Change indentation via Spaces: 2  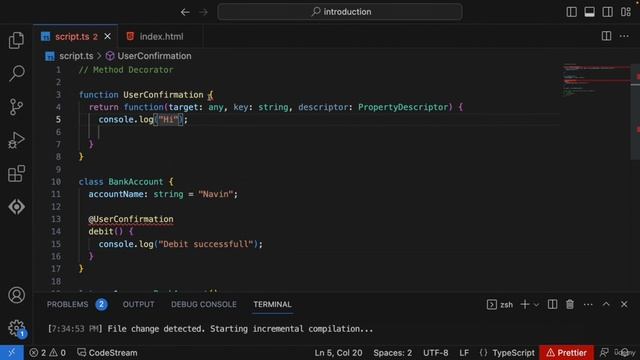392,353
